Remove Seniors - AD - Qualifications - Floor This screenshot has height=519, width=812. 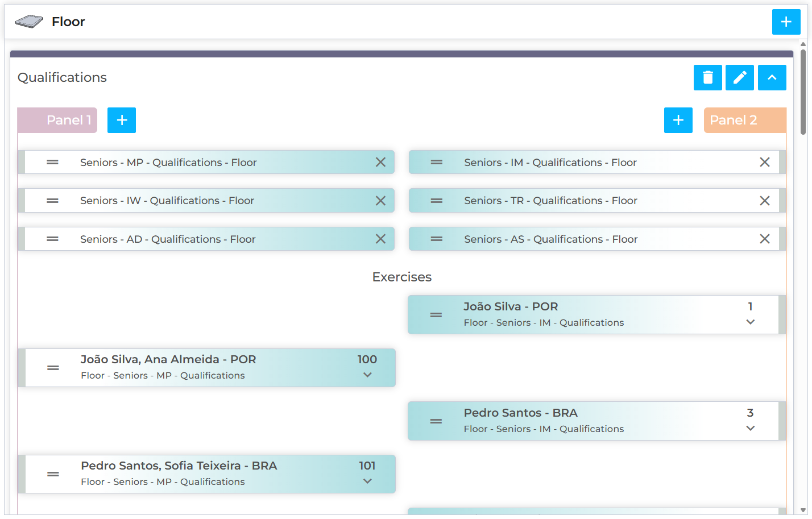380,239
